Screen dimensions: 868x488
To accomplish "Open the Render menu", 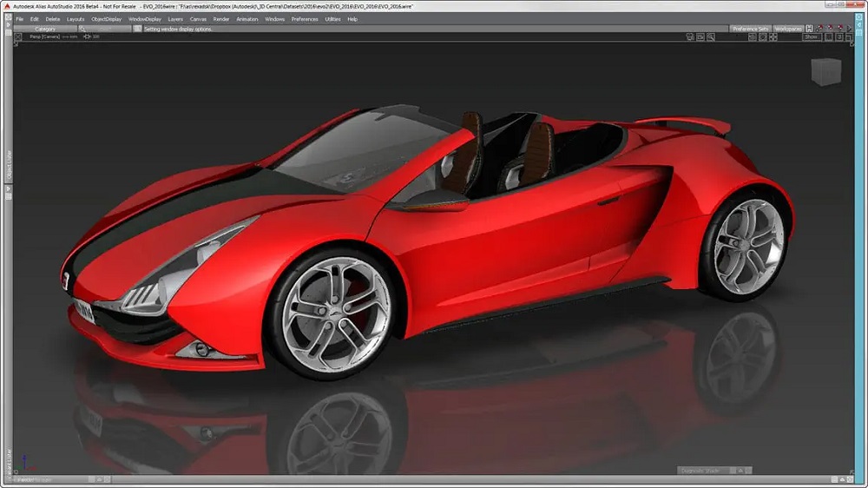I will (x=221, y=18).
